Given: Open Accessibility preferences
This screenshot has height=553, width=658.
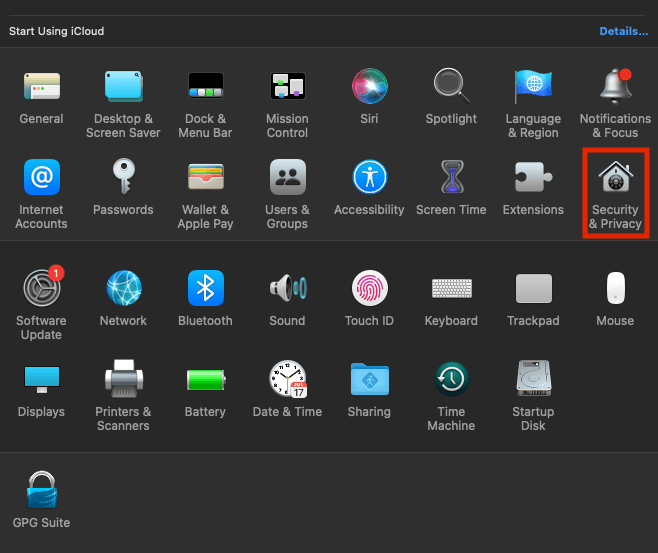Looking at the screenshot, I should coord(369,178).
